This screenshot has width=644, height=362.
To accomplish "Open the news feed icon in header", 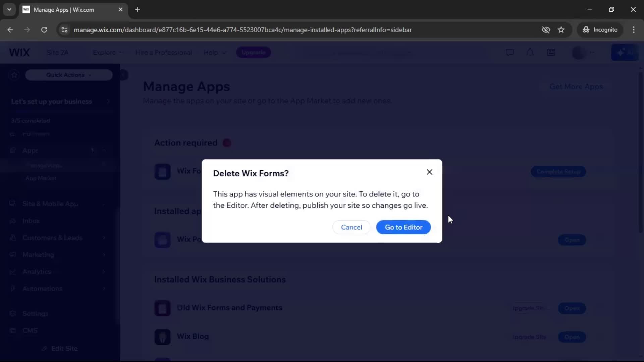I will coord(551,53).
